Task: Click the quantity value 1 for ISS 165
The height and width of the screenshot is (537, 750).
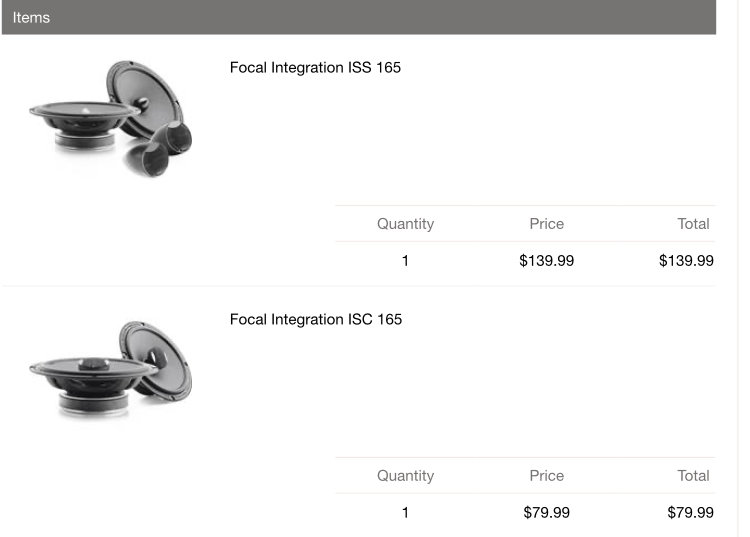Action: click(405, 261)
